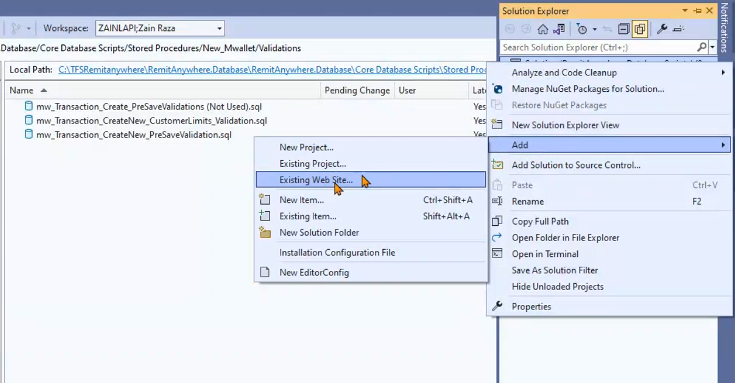Click the Forward arrow in Solution Explorer toolbar

(526, 29)
